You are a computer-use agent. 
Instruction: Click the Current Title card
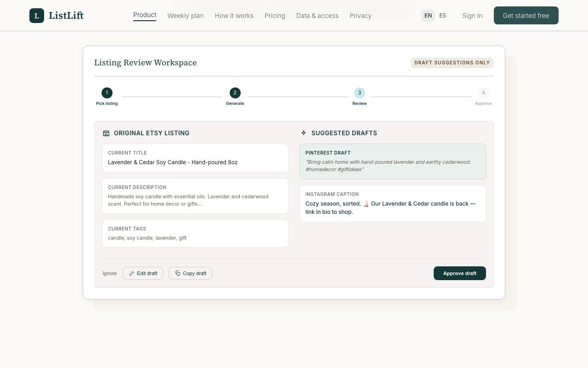click(195, 158)
